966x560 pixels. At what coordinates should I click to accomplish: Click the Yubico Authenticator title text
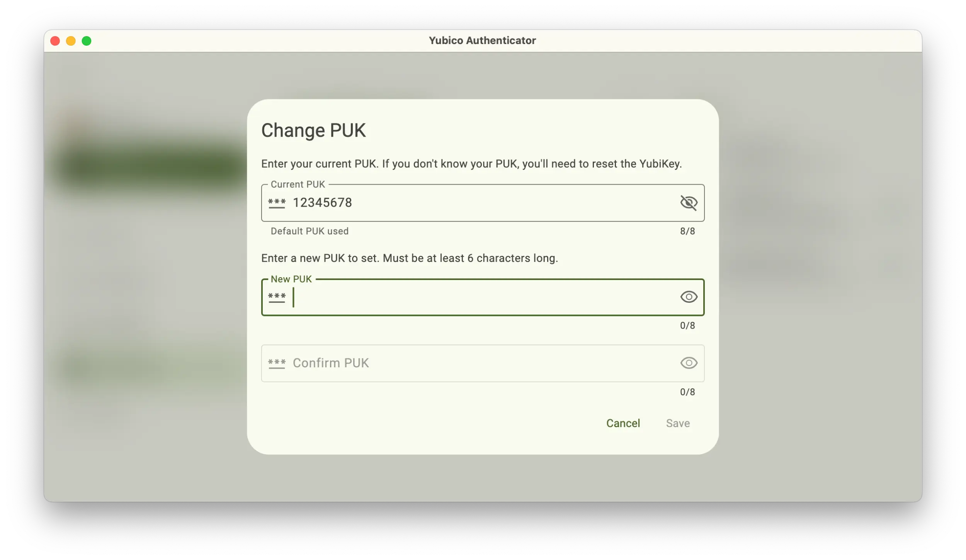482,40
